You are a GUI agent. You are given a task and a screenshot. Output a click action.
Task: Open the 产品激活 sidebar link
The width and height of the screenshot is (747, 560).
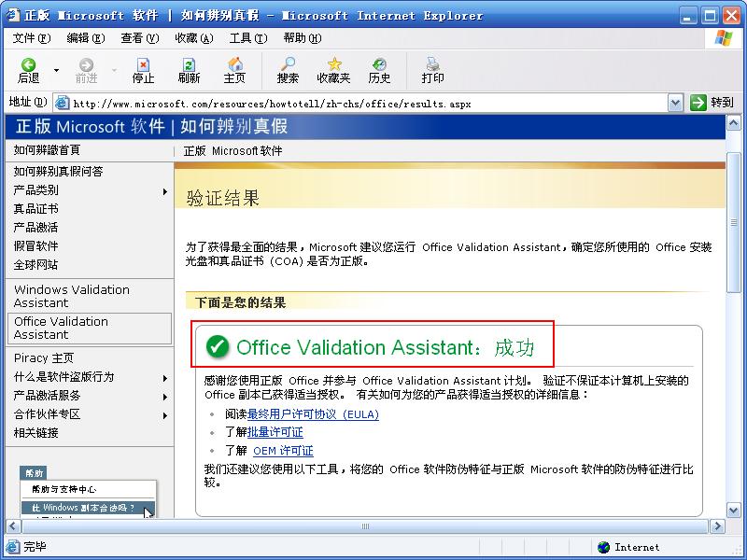click(x=35, y=227)
